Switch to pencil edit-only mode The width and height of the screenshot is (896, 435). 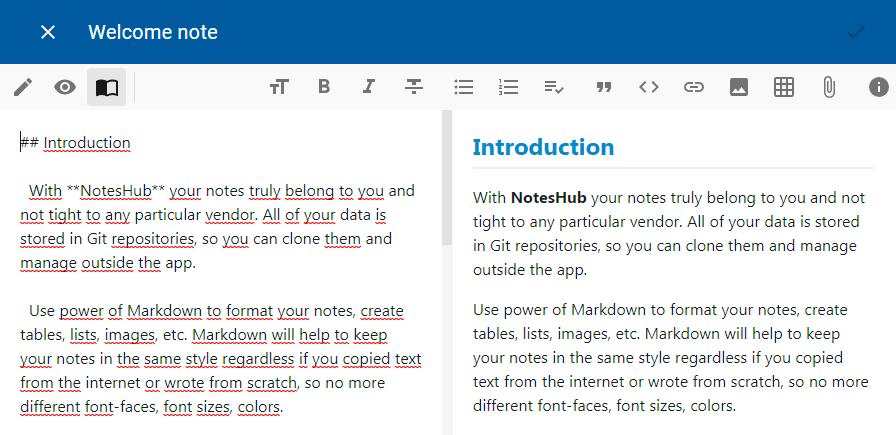click(x=23, y=87)
